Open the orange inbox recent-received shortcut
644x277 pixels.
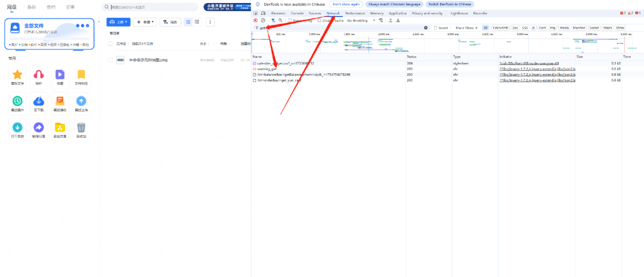(60, 104)
